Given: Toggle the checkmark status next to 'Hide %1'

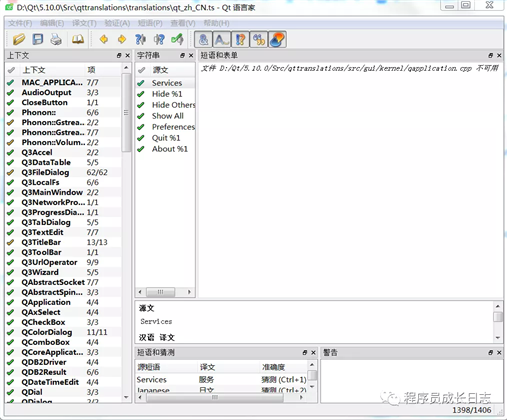Looking at the screenshot, I should click(x=141, y=94).
